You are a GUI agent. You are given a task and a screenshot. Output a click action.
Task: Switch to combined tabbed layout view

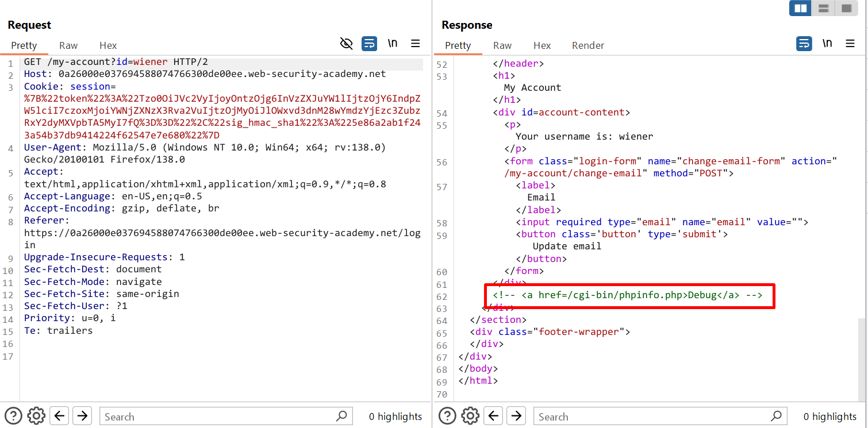pos(846,8)
